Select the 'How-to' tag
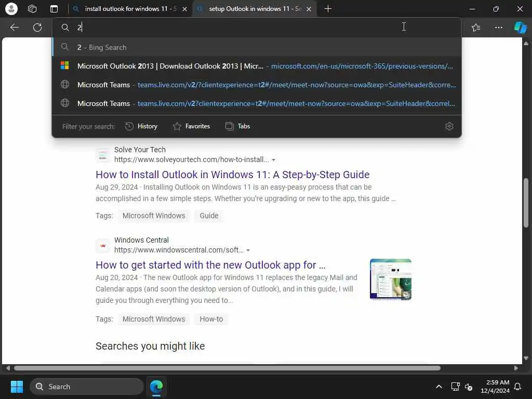Viewport: 532px width, 399px height. pos(211,320)
